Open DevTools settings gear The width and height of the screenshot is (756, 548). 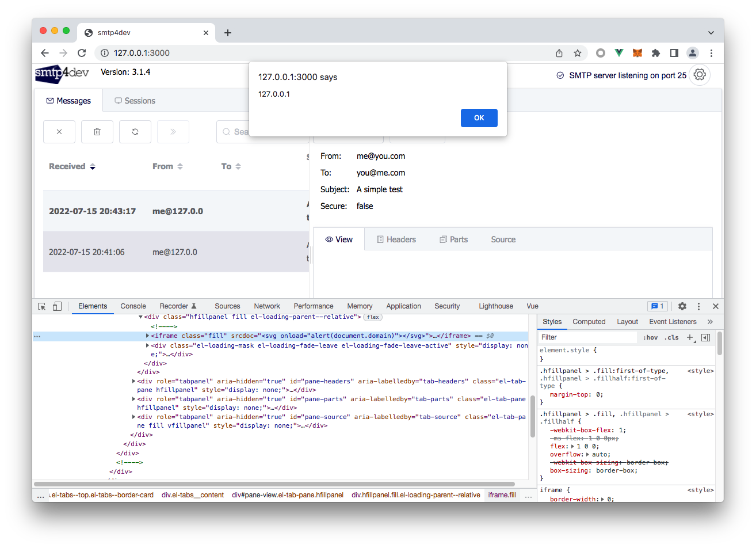point(682,306)
